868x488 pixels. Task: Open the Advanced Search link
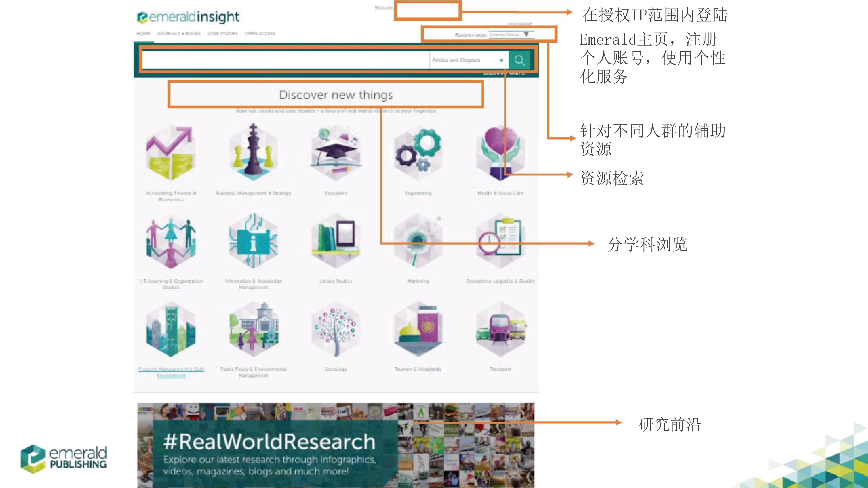click(504, 74)
